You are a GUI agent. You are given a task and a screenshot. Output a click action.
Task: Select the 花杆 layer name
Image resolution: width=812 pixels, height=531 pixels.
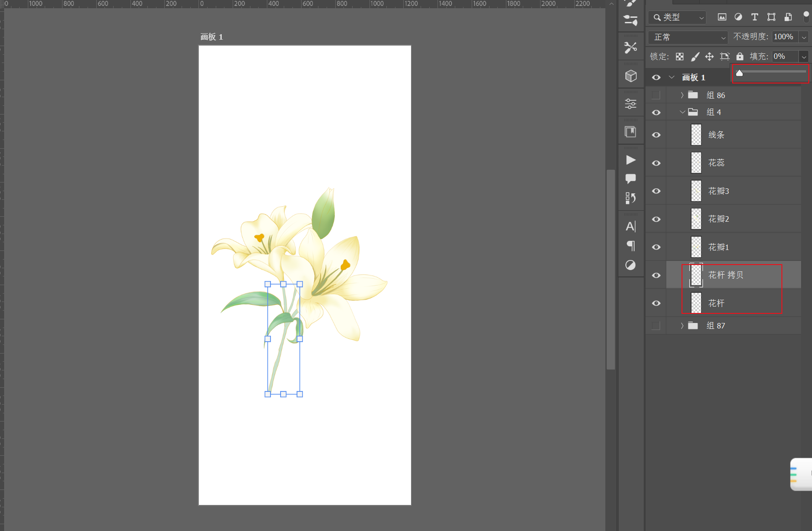[x=716, y=303]
